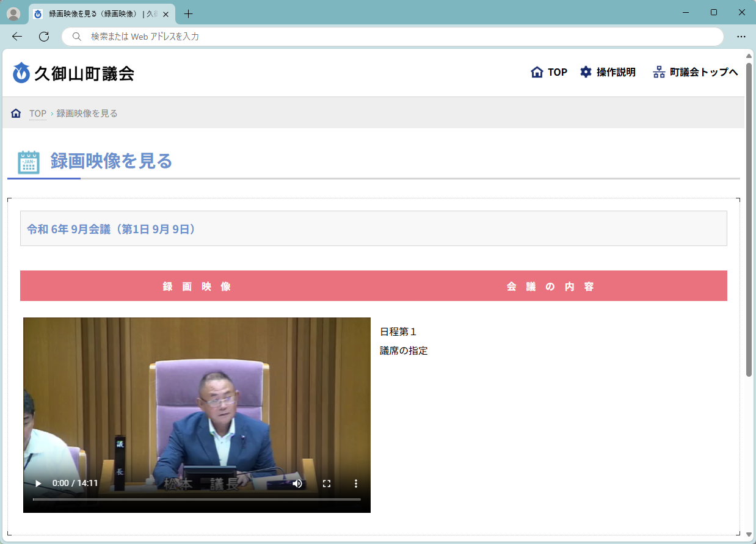Click the 久御山町議会 site logo
The height and width of the screenshot is (544, 756).
click(x=73, y=73)
